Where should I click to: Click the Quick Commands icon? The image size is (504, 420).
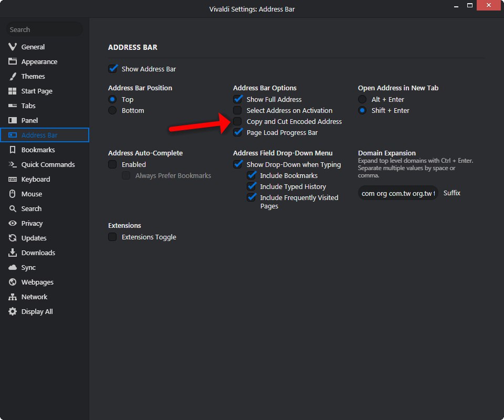[x=13, y=164]
